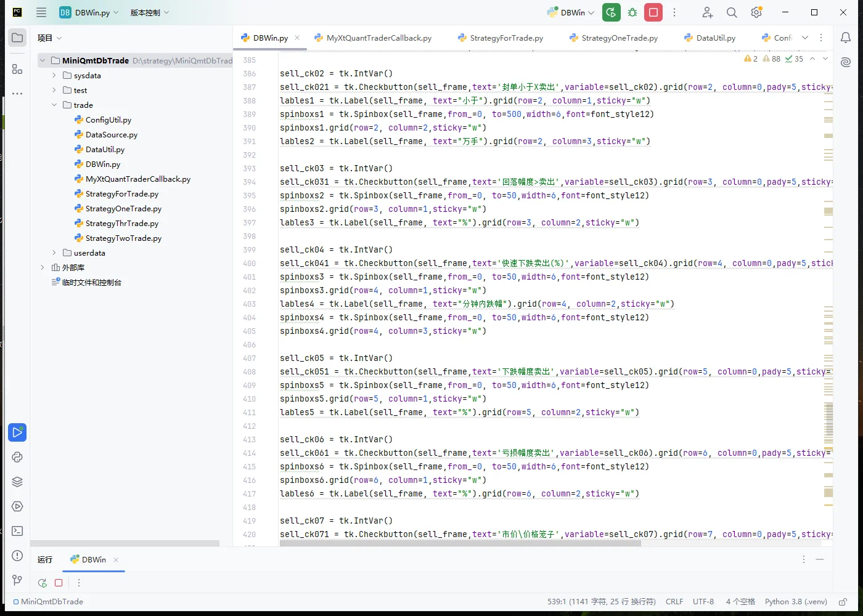Select 临时文件和控制台 scratches node
Viewport: 863px width, 616px height.
(91, 282)
